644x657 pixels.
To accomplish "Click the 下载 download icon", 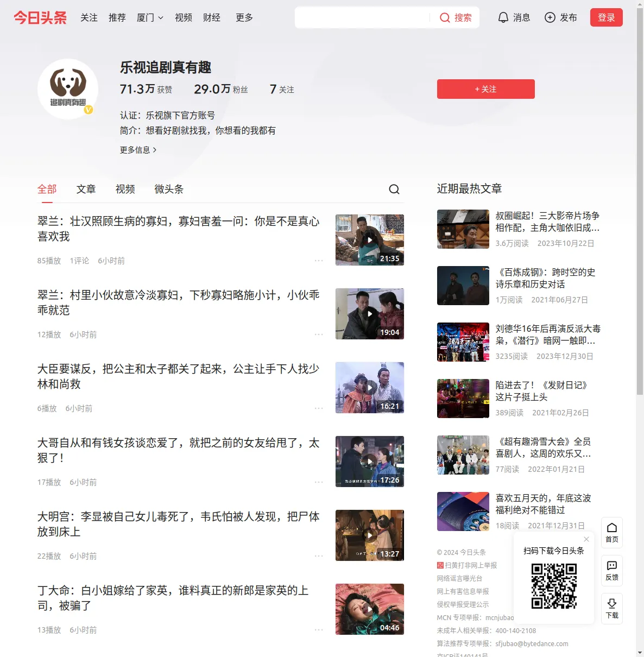I will coord(612,609).
